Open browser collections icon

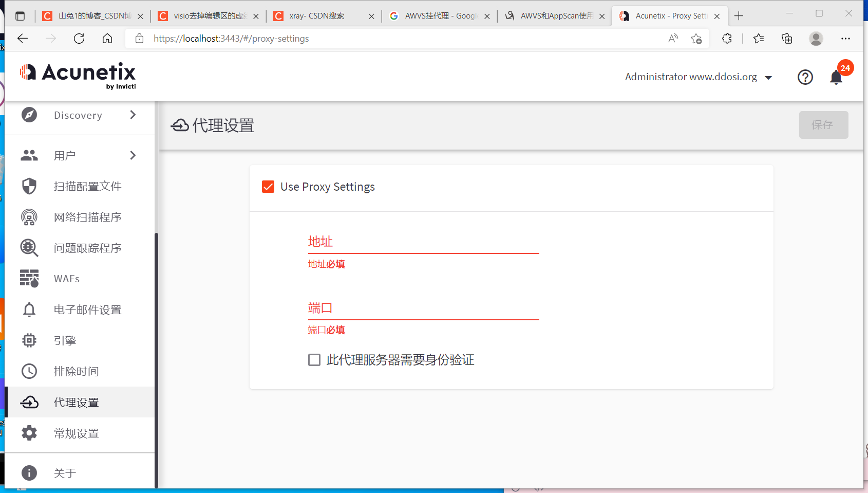(787, 39)
